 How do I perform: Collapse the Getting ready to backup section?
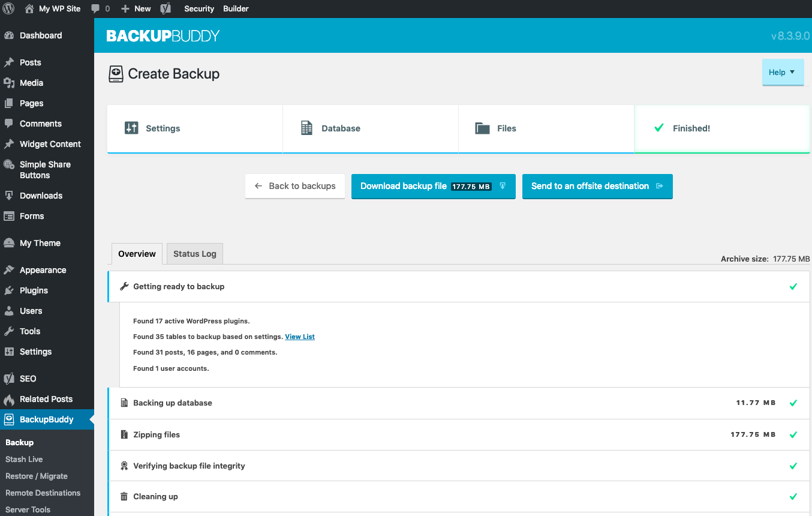(459, 286)
